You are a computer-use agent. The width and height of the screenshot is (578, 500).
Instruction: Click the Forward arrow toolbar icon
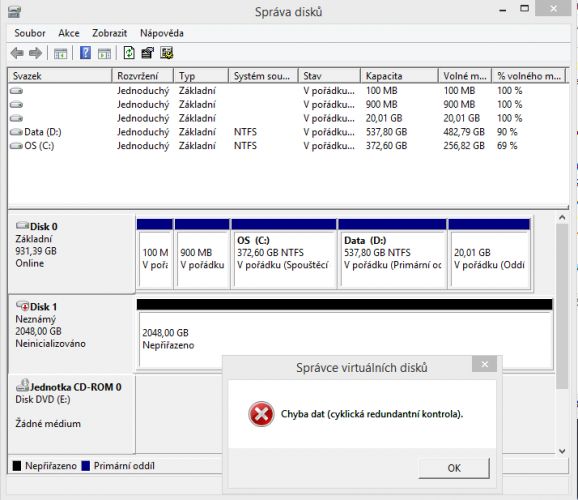tap(35, 53)
